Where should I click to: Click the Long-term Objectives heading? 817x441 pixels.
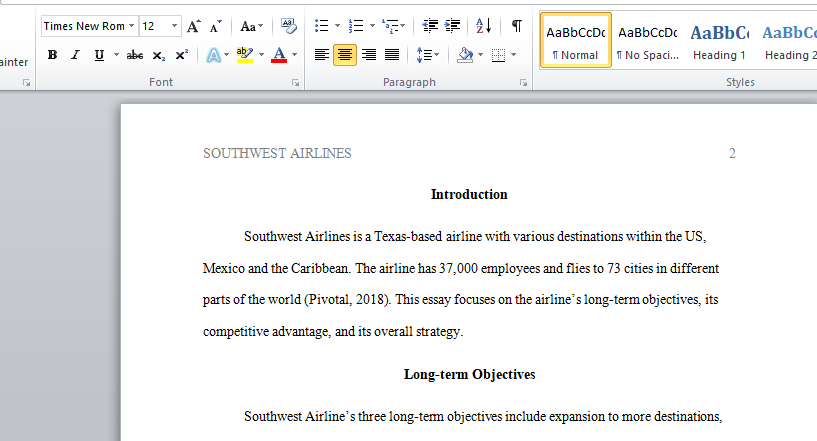pos(469,374)
